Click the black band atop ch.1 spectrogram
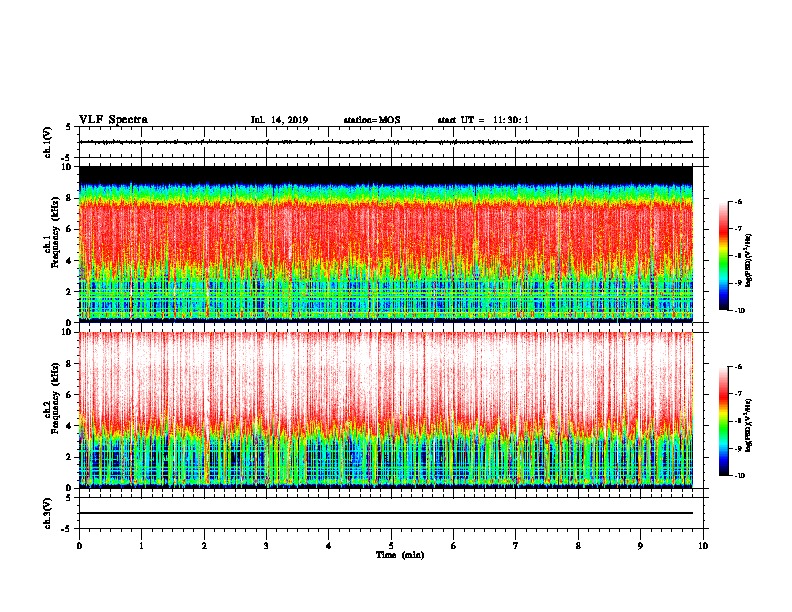The image size is (792, 612). click(386, 174)
